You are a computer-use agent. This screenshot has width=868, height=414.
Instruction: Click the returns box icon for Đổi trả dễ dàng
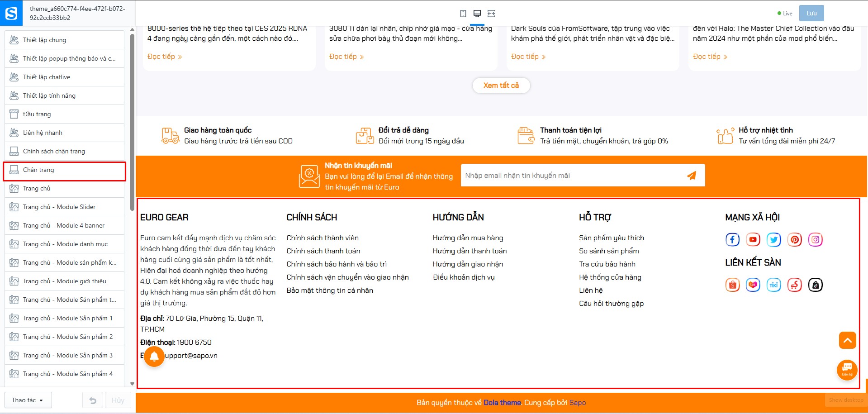[x=365, y=136]
